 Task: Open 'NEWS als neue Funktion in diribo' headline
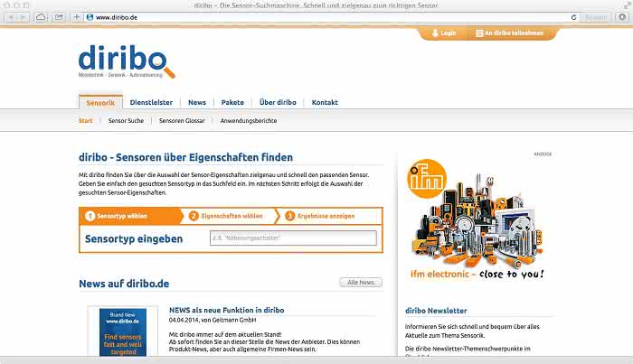[x=226, y=310]
